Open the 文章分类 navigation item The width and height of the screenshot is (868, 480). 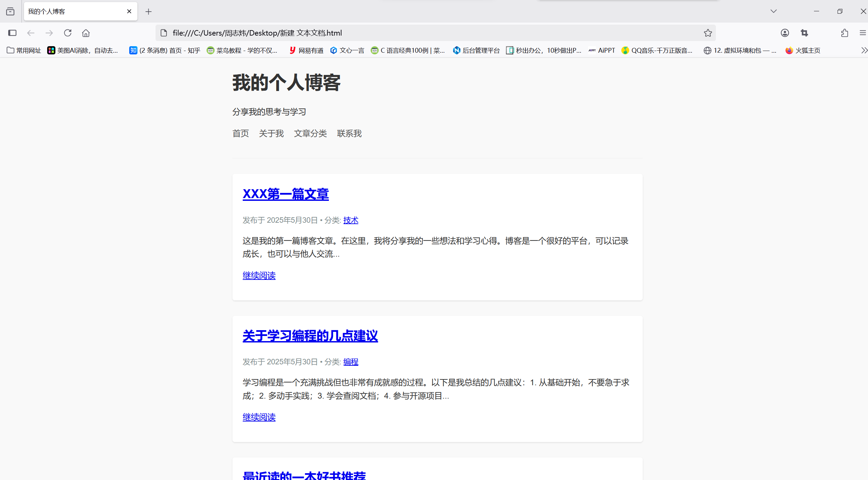tap(310, 133)
